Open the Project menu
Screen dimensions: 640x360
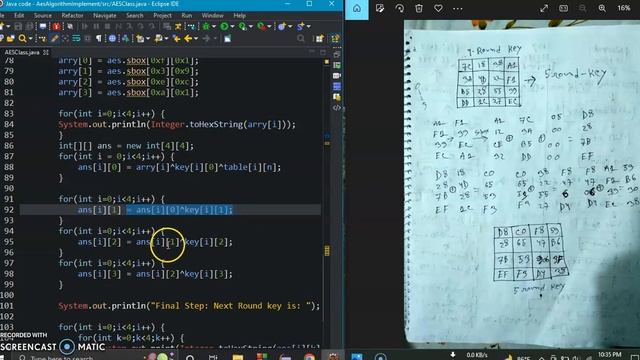[x=162, y=16]
